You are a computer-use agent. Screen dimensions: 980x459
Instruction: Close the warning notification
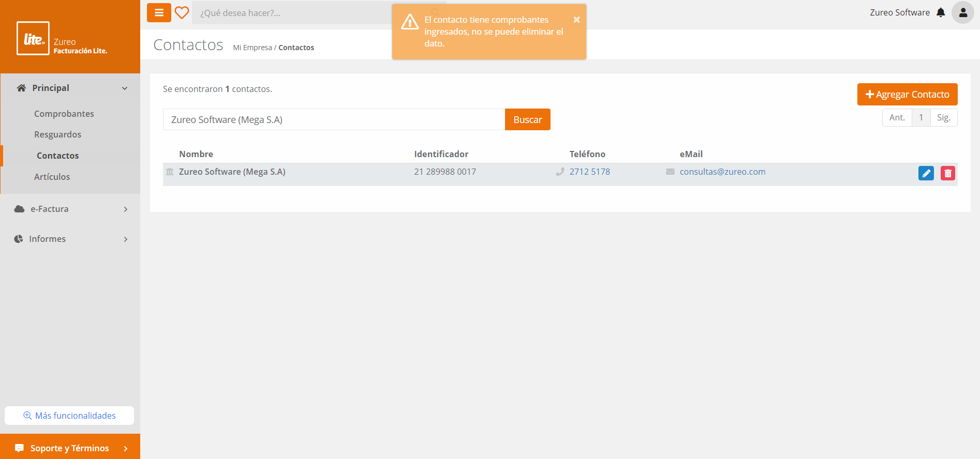576,20
